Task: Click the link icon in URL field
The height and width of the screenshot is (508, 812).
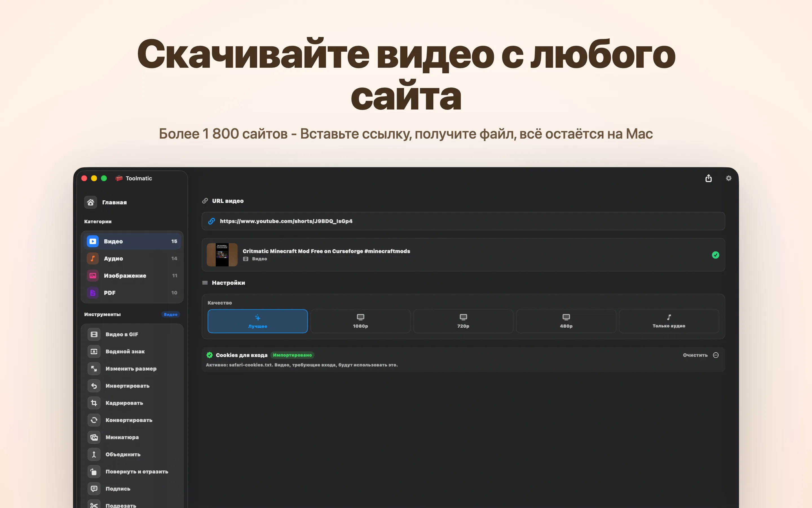Action: pyautogui.click(x=211, y=221)
